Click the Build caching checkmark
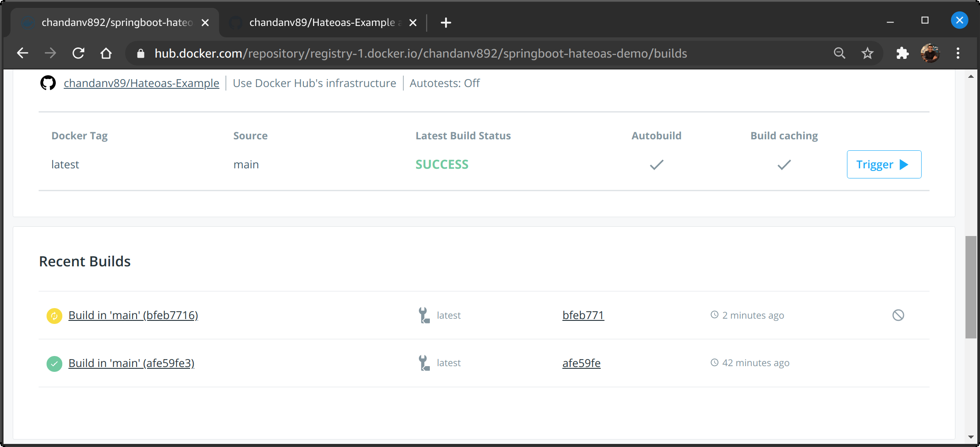The width and height of the screenshot is (980, 447). click(x=784, y=165)
